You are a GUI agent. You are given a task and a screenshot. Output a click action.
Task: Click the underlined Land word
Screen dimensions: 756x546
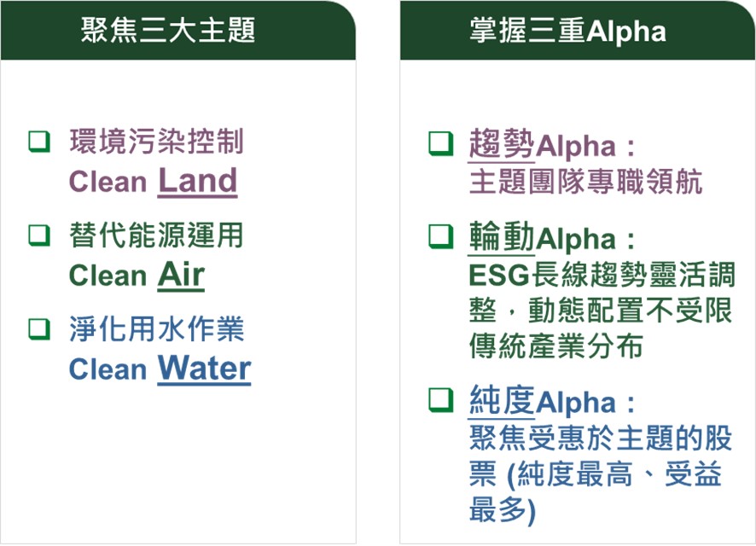198,181
